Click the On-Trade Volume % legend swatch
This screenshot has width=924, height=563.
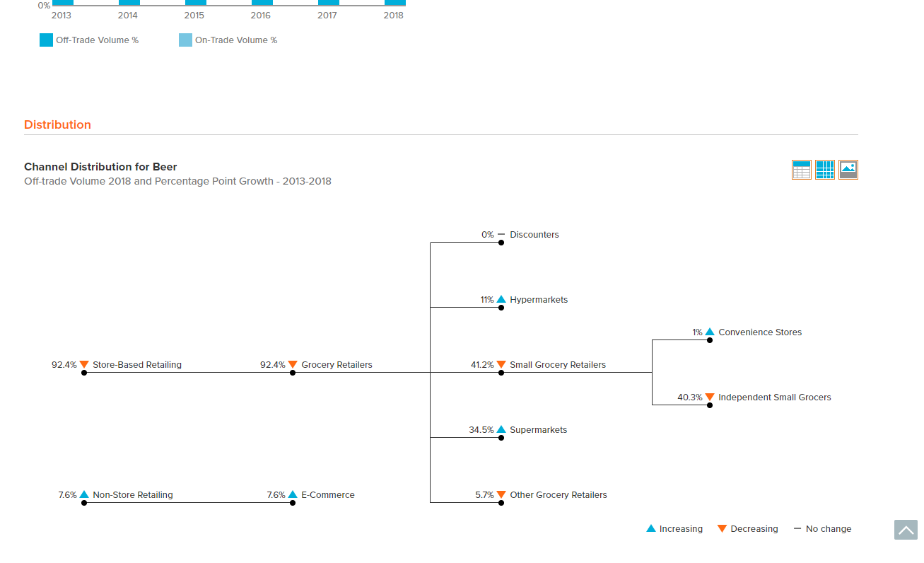(185, 40)
